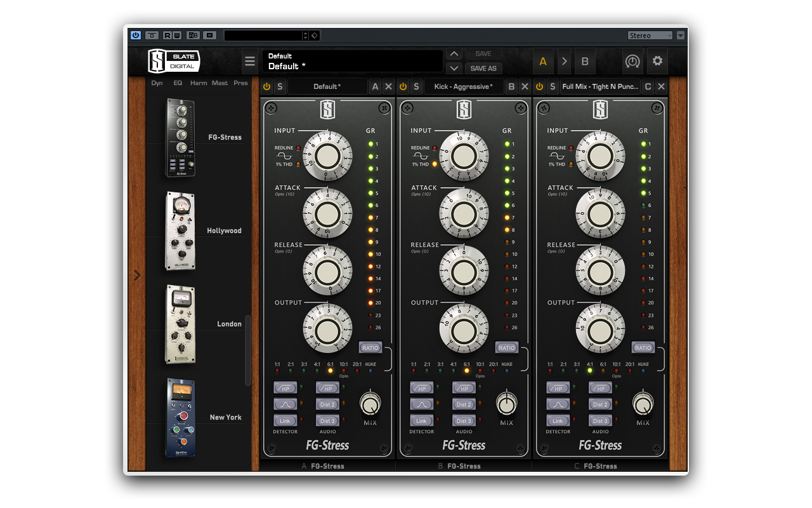The height and width of the screenshot is (508, 812).
Task: Switch to the EQ category tab
Action: point(178,83)
